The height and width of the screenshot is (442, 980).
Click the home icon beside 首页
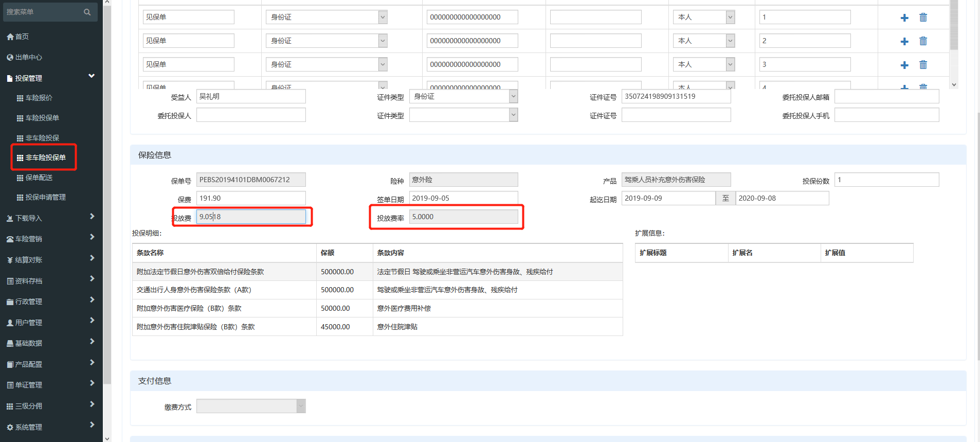10,37
